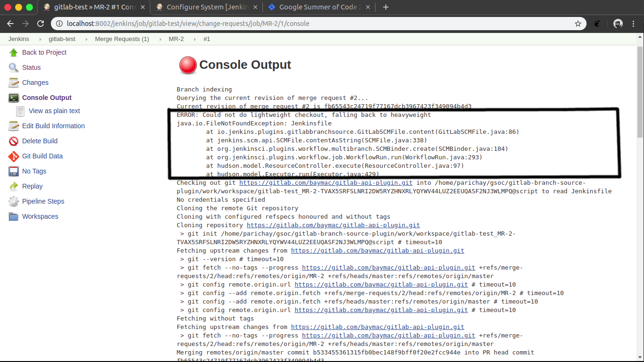Close the Configure System Jenkins tab
The width and height of the screenshot is (644, 362).
tap(255, 7)
